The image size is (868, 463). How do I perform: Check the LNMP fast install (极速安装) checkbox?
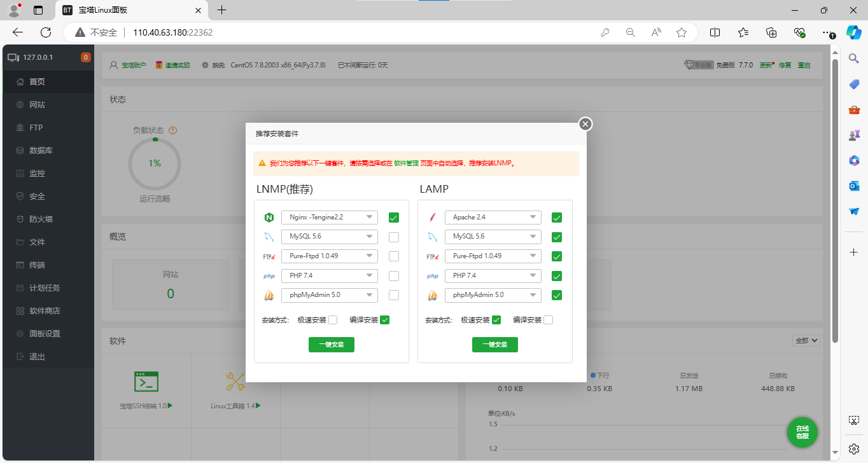pos(333,320)
